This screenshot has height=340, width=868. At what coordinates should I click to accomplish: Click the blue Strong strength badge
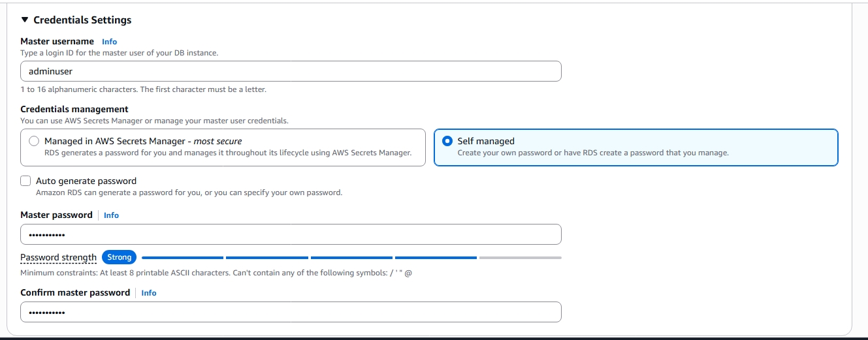pos(120,257)
